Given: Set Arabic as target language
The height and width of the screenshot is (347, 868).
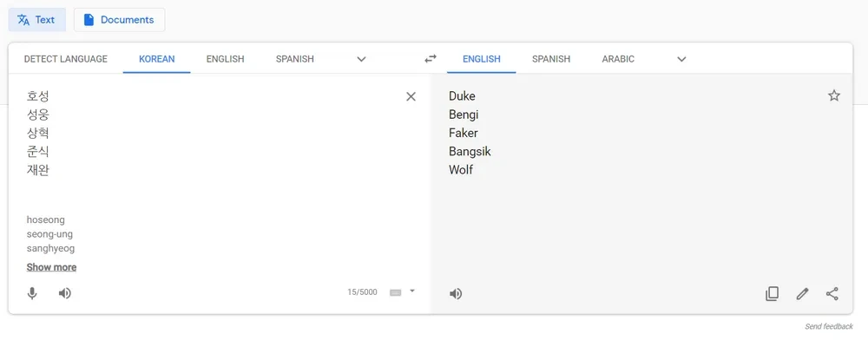Looking at the screenshot, I should (618, 59).
